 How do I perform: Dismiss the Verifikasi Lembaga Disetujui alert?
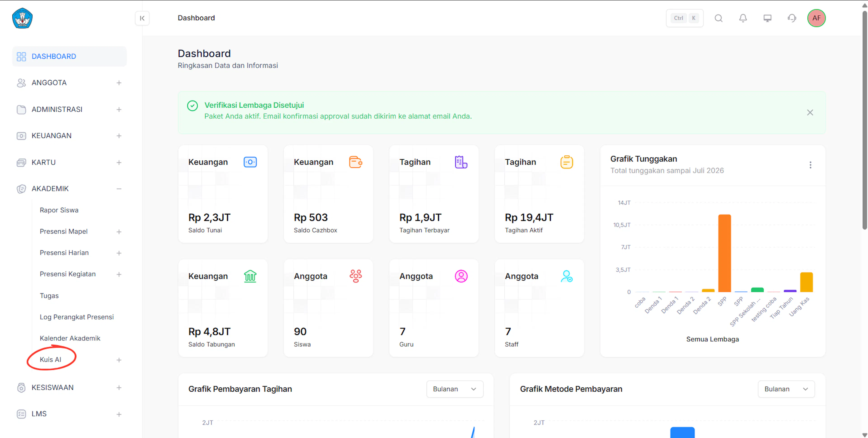pyautogui.click(x=810, y=113)
